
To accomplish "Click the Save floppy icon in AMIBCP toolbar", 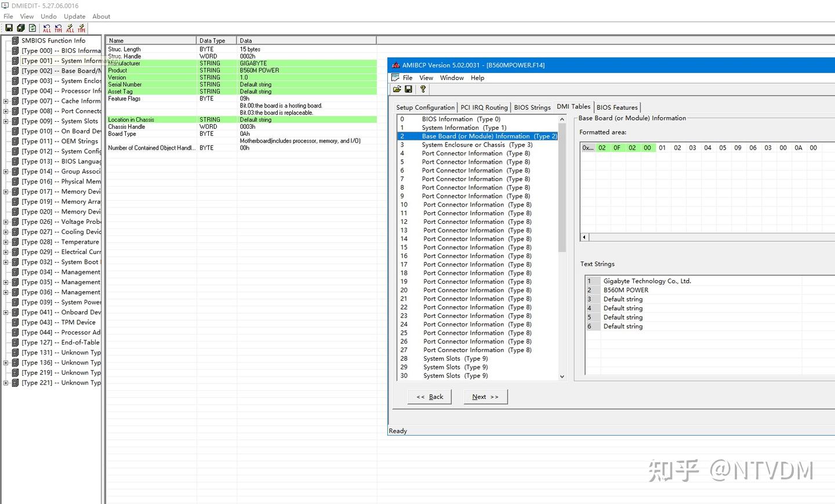I will [x=409, y=89].
